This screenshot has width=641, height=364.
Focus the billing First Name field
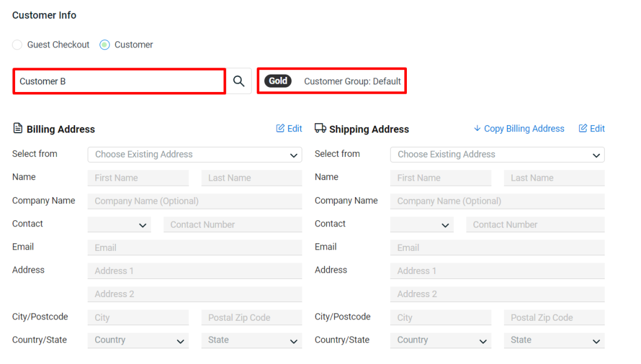click(138, 178)
